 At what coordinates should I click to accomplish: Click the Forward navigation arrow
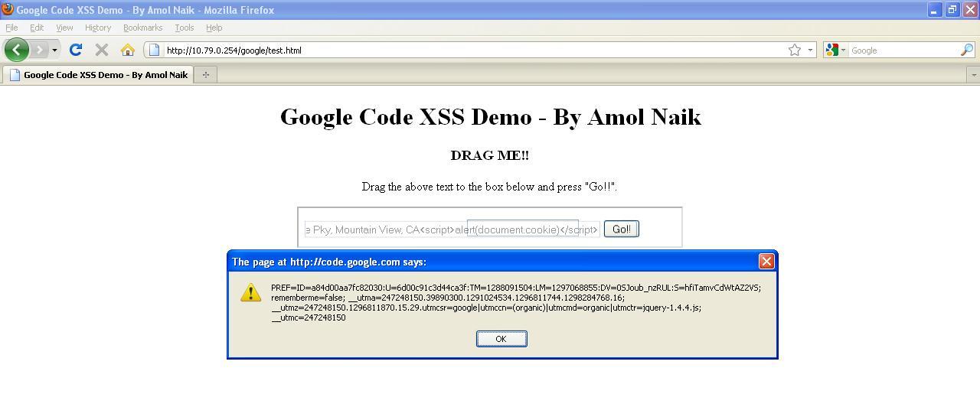tap(39, 50)
